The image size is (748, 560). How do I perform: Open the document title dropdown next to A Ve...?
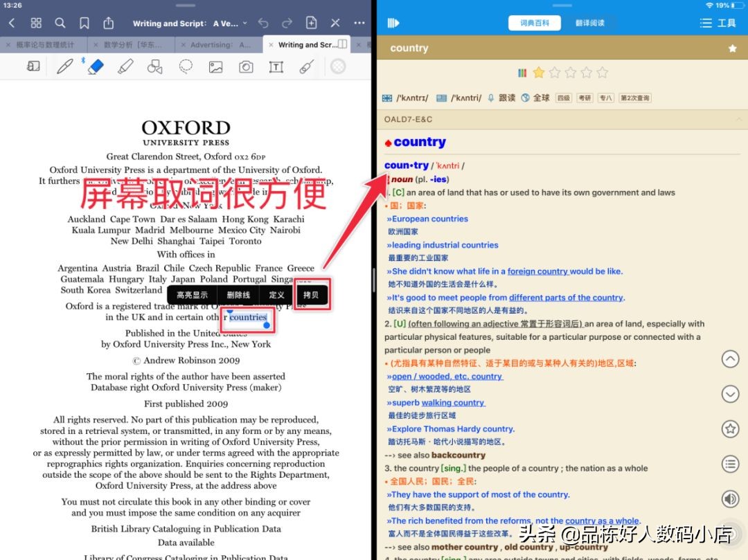coord(244,23)
